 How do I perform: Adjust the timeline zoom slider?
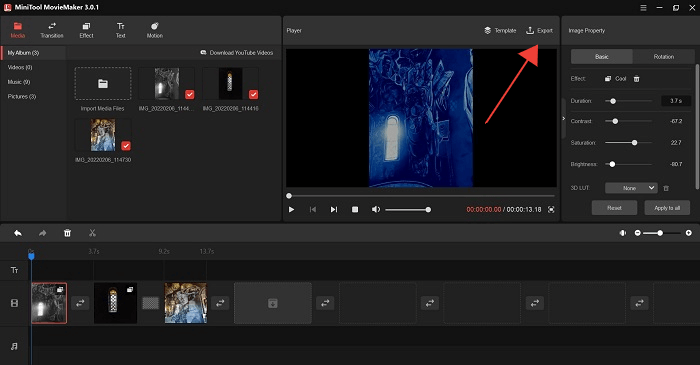pyautogui.click(x=662, y=233)
